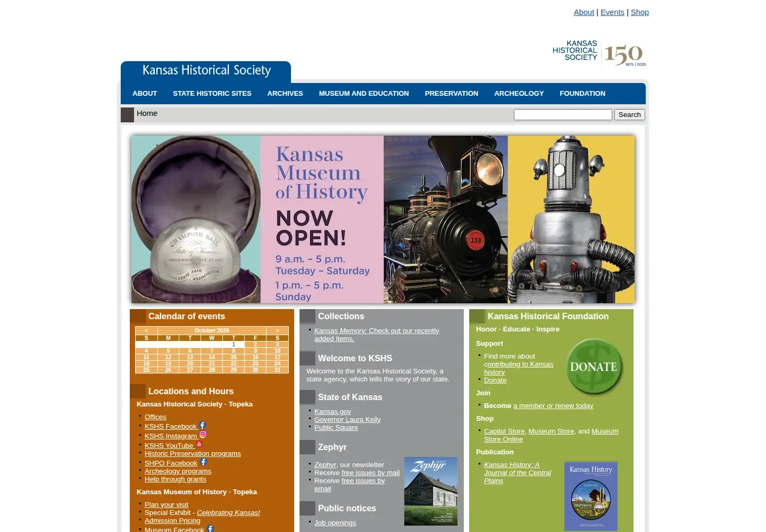Open the Capitol Store link
The height and width of the screenshot is (532, 766).
point(504,431)
